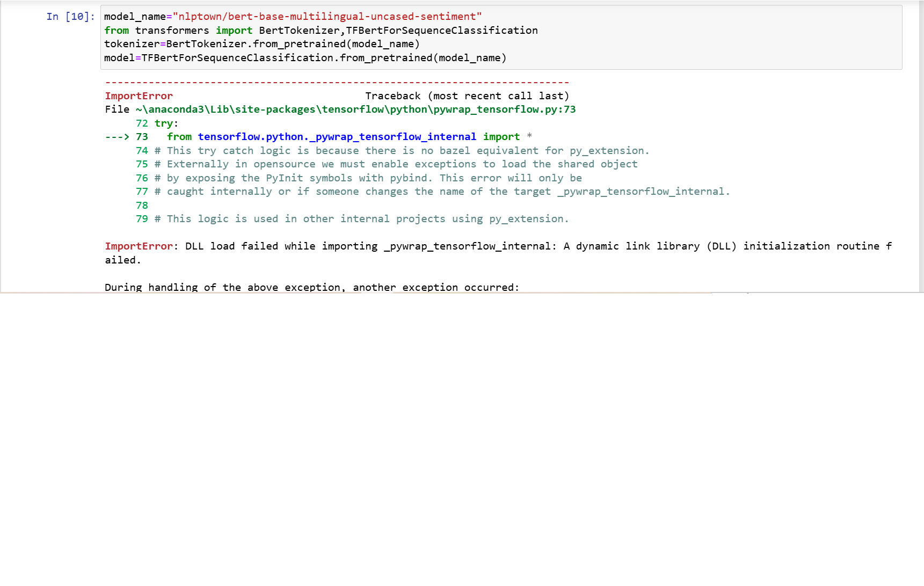Click the tokenizer from_pretrained code line

(261, 44)
